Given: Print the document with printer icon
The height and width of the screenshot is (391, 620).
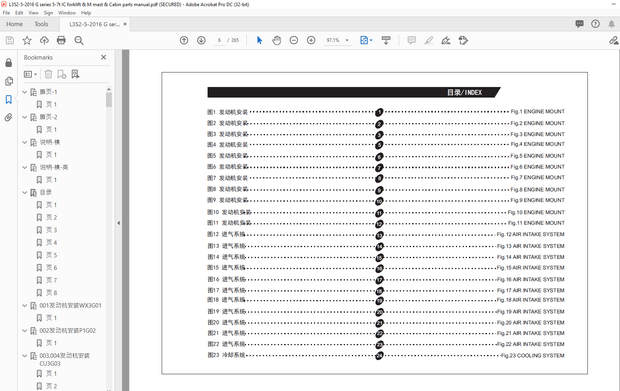Looking at the screenshot, I should click(x=61, y=40).
